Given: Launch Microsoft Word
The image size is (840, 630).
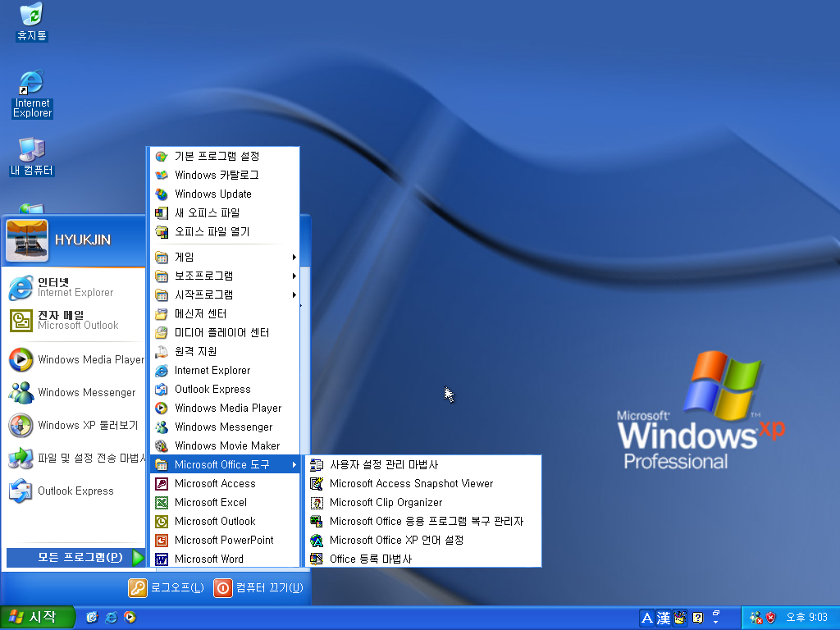Looking at the screenshot, I should click(x=225, y=559).
